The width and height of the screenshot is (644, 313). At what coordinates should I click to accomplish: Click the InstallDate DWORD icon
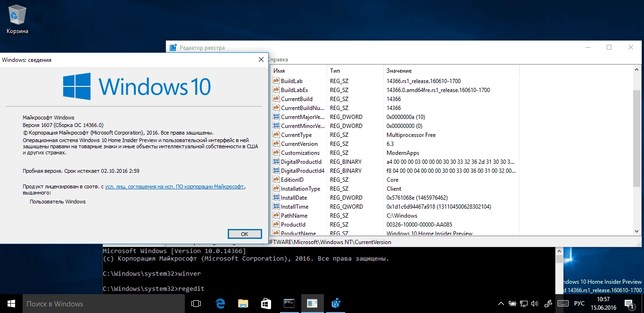click(276, 197)
